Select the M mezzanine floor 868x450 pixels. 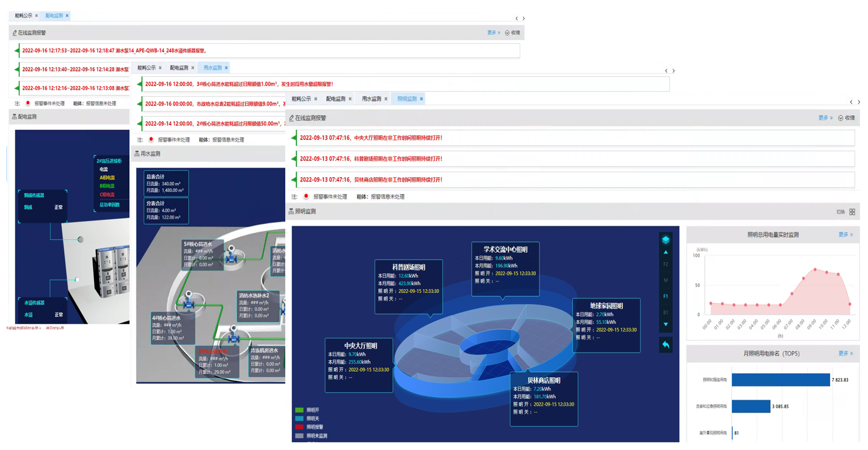tap(665, 280)
